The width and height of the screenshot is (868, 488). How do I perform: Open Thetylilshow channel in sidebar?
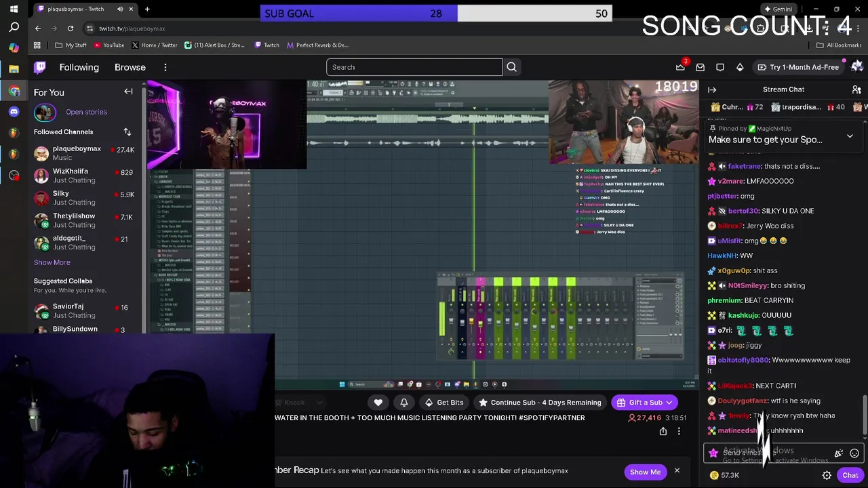[84, 220]
